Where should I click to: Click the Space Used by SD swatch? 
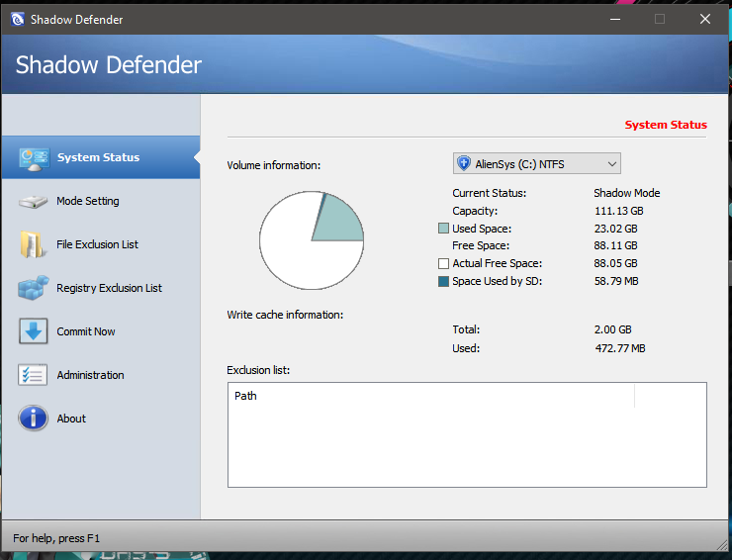(443, 282)
